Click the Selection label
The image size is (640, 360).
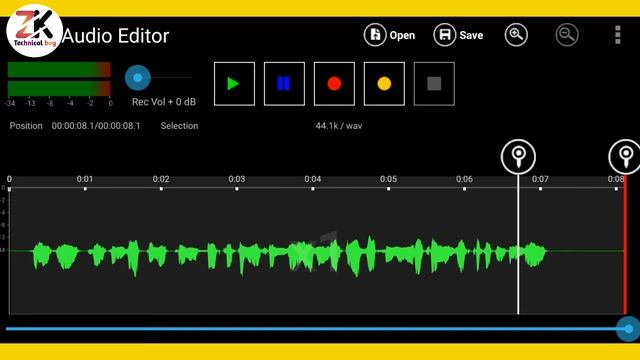click(x=179, y=126)
